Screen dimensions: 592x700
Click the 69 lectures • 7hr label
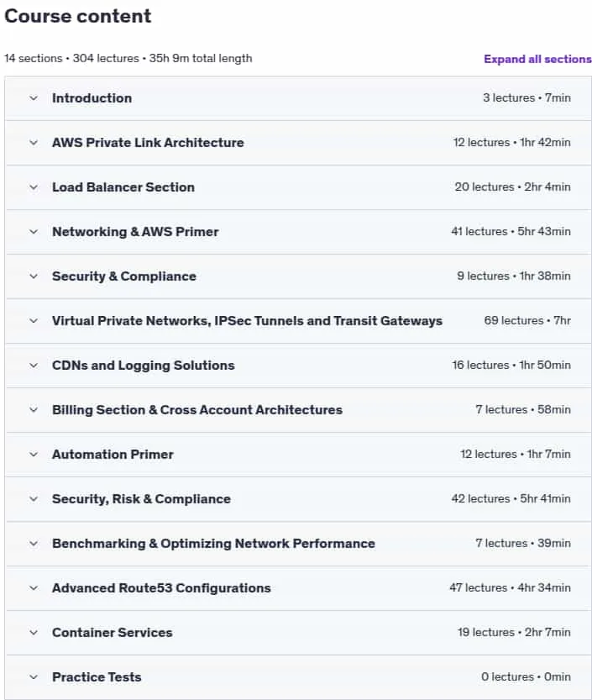[x=527, y=320]
